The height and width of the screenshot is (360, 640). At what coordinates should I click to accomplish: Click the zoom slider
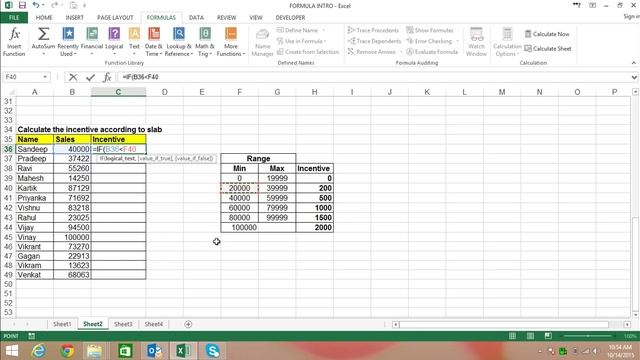pyautogui.click(x=588, y=336)
